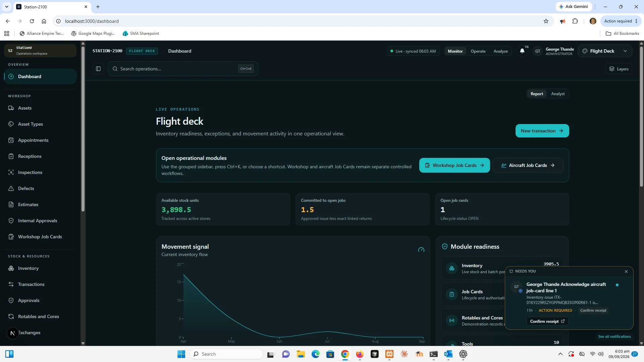The width and height of the screenshot is (644, 362).
Task: Expand the browser tab search chevron
Action: click(x=6, y=7)
